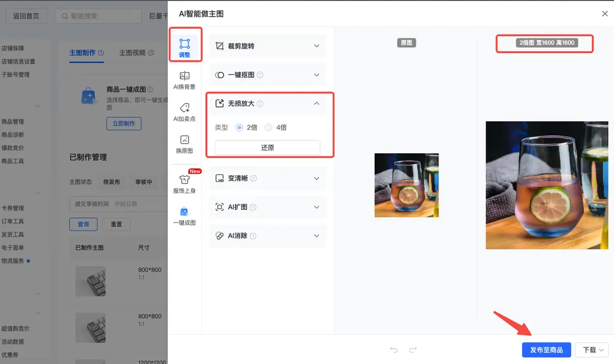This screenshot has height=364, width=614.
Task: Click the 查询 query button
Action: pos(83,224)
